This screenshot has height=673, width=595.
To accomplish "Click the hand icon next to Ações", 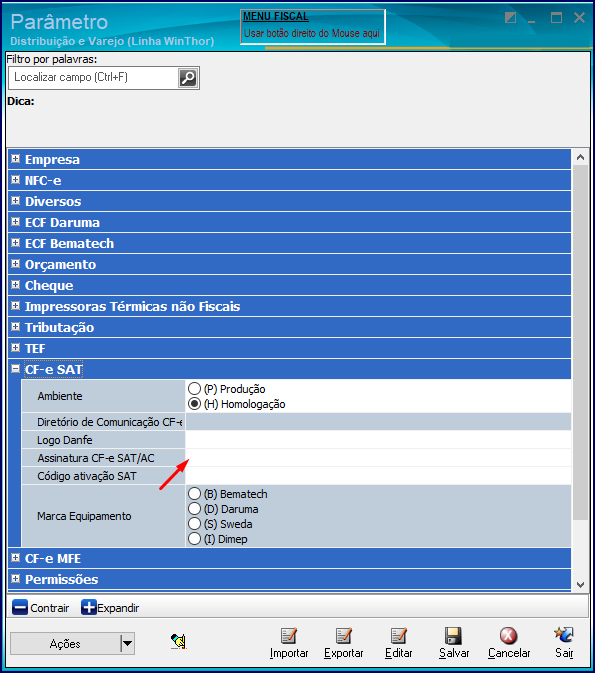I will (179, 642).
